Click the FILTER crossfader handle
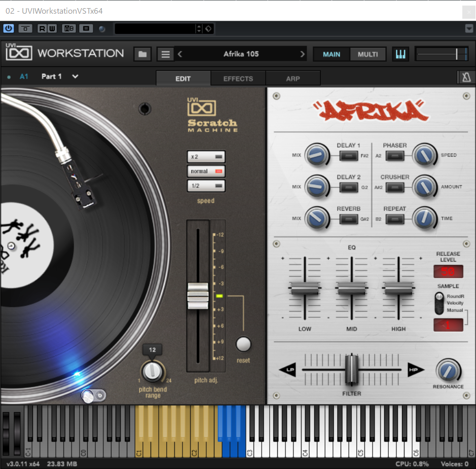Image resolution: width=476 pixels, height=469 pixels. pyautogui.click(x=351, y=370)
